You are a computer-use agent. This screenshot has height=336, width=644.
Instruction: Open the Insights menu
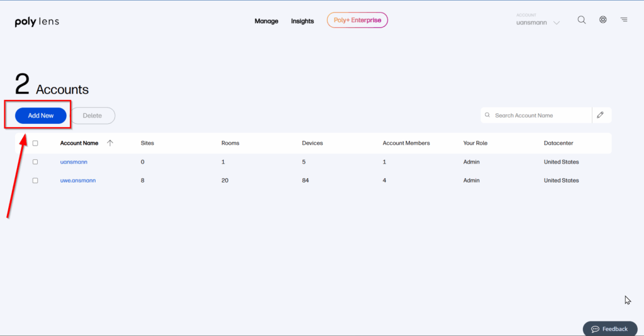tap(302, 21)
